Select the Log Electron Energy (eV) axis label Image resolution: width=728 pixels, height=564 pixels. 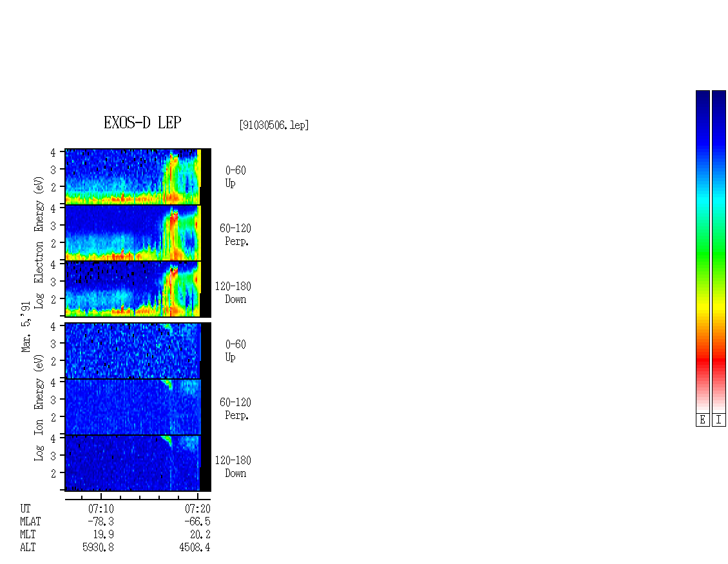coord(39,242)
